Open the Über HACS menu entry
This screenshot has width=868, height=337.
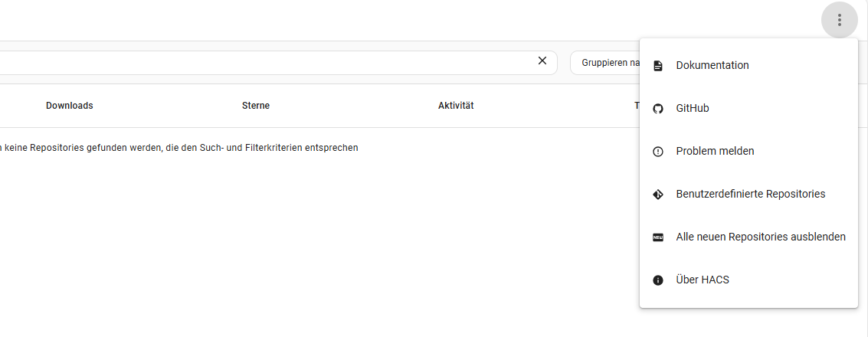703,280
